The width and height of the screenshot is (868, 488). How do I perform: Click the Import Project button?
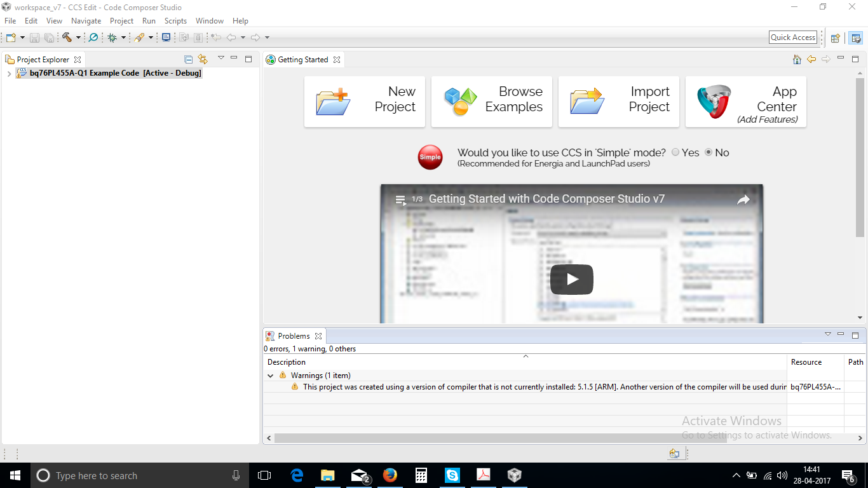coord(619,102)
